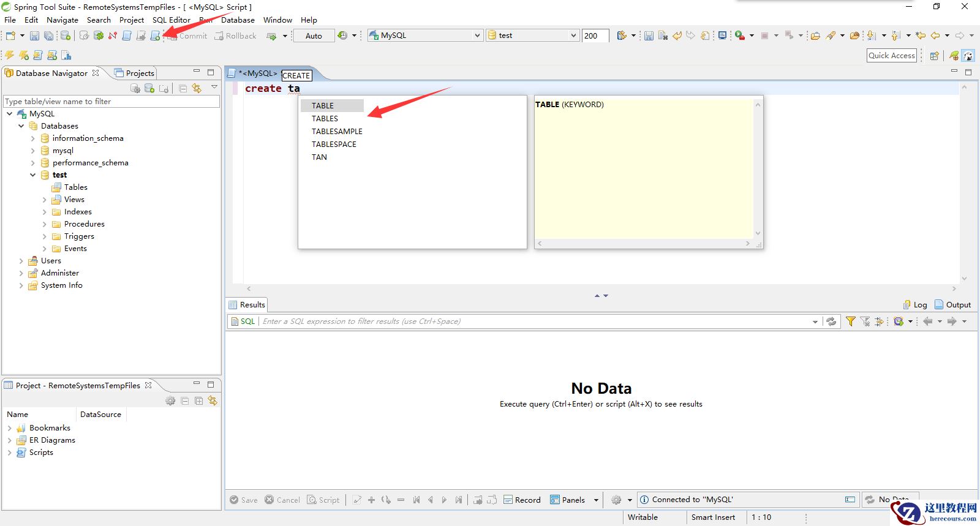980x526 pixels.
Task: Toggle the results Panels view
Action: (568, 500)
